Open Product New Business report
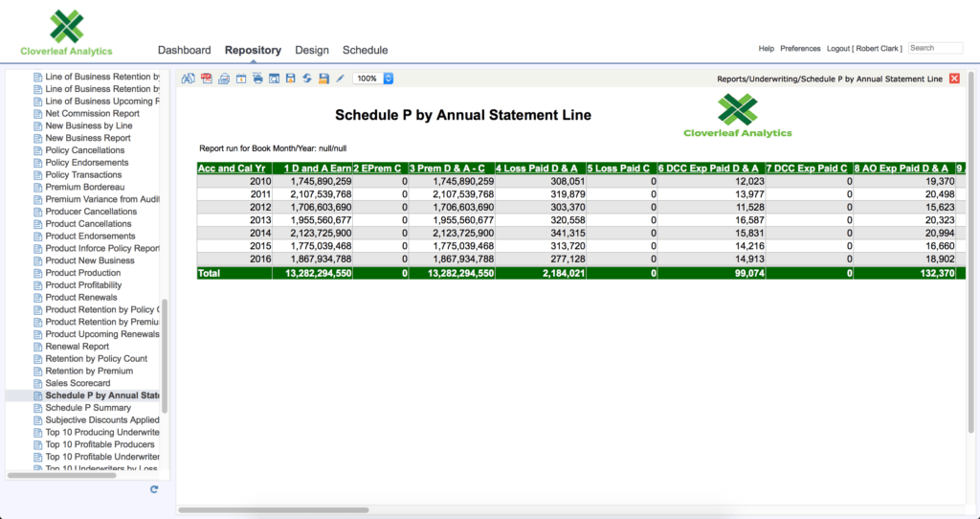 pos(90,260)
